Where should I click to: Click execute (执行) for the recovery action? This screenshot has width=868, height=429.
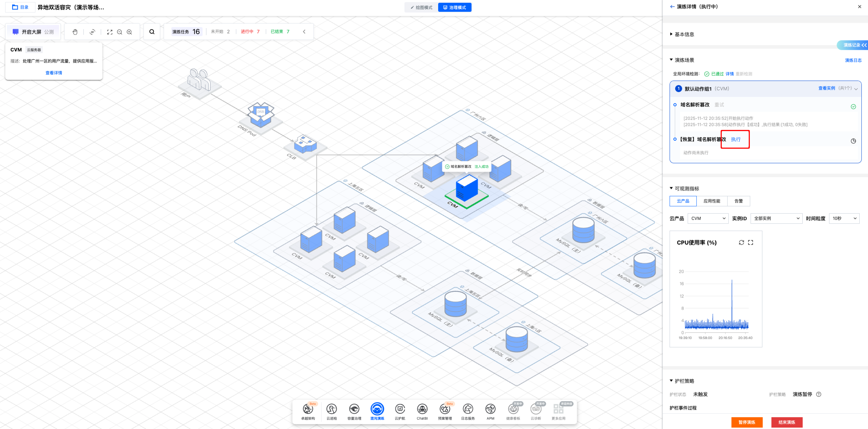[736, 139]
